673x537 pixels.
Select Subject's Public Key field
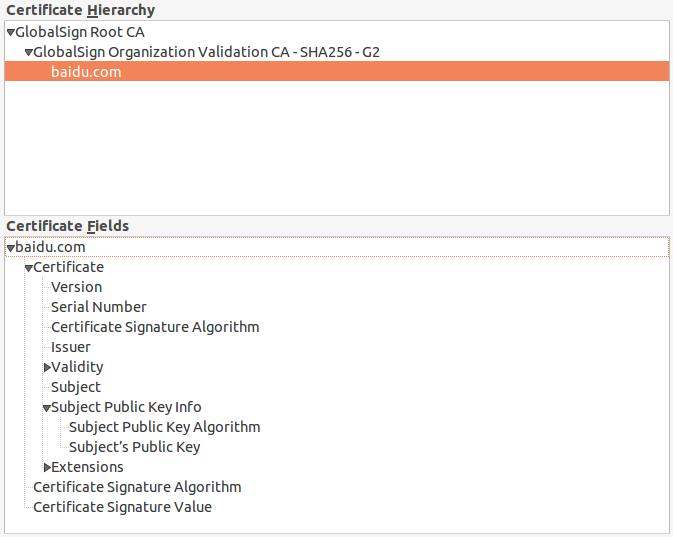(x=135, y=447)
